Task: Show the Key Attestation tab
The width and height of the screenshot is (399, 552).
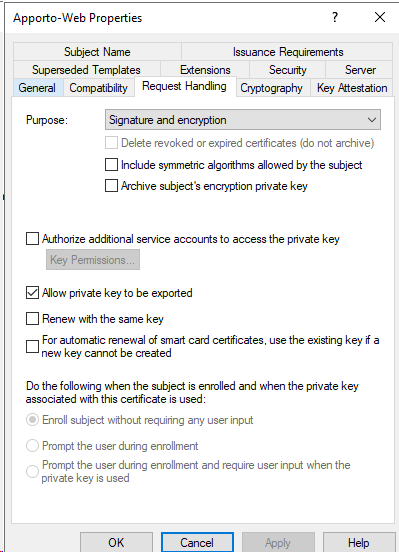Action: tap(352, 88)
